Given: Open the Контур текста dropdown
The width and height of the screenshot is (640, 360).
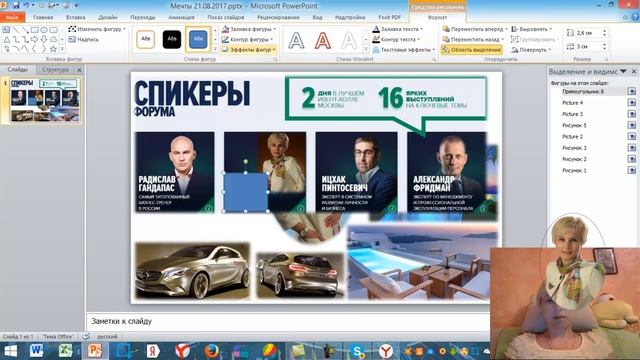Looking at the screenshot, I should click(x=396, y=39).
